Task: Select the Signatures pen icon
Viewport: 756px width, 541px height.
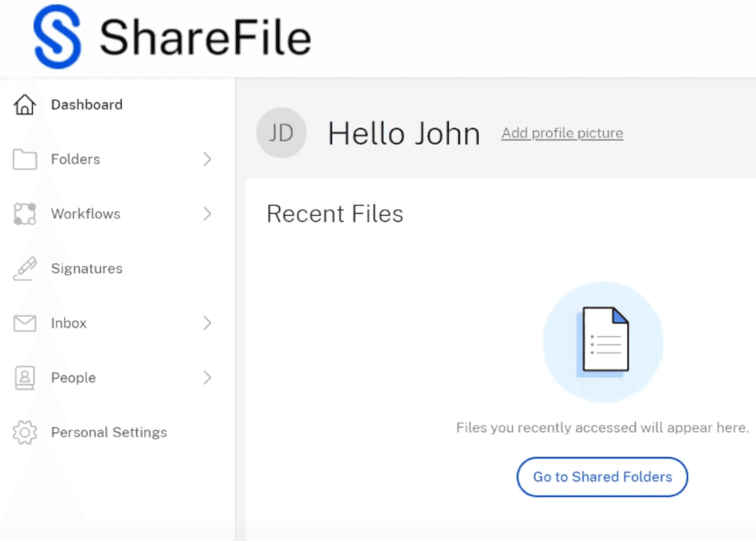Action: point(24,268)
